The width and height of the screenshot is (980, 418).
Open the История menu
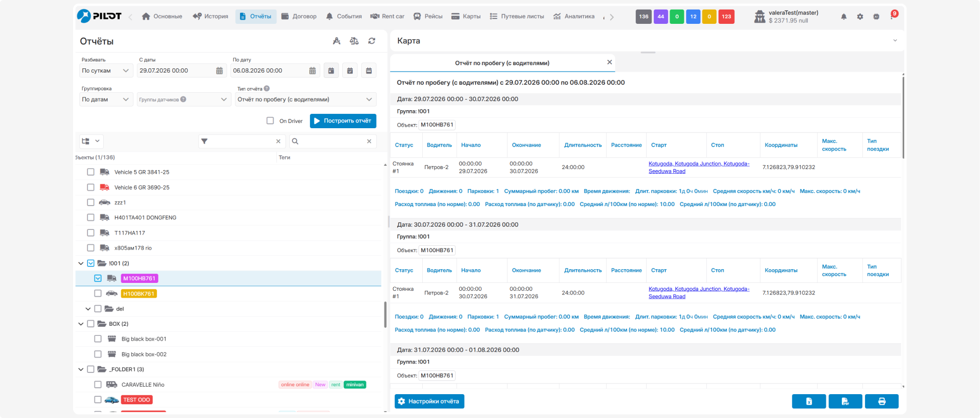[x=210, y=16]
